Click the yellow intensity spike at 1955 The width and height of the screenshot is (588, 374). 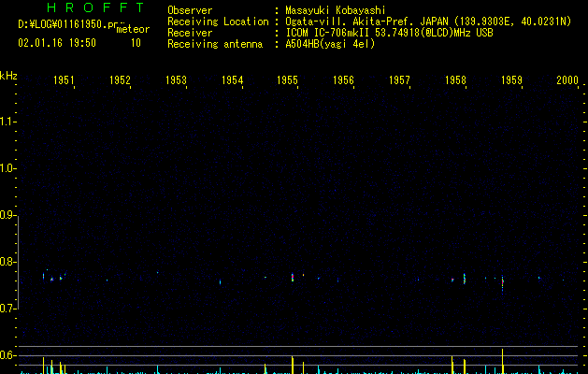(x=293, y=365)
